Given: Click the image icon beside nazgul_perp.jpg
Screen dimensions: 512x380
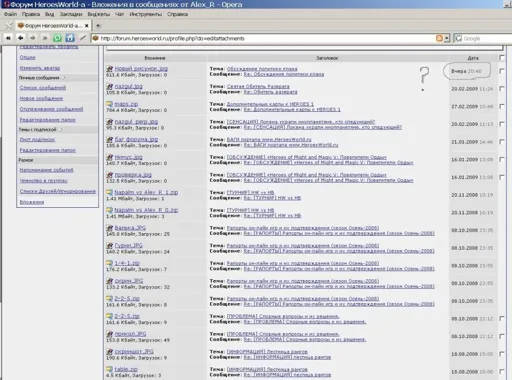Looking at the screenshot, I should click(110, 122).
